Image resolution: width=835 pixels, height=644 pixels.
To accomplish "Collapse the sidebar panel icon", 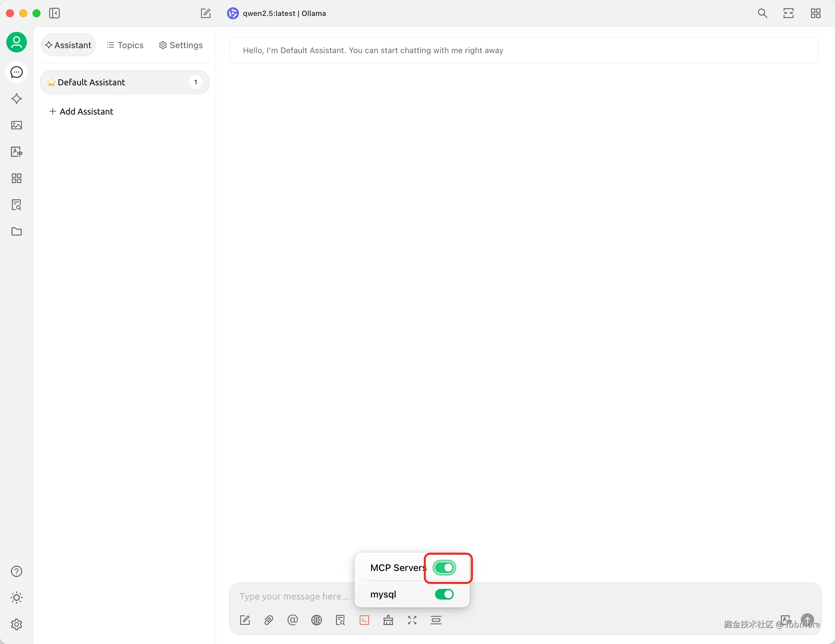I will pos(54,13).
